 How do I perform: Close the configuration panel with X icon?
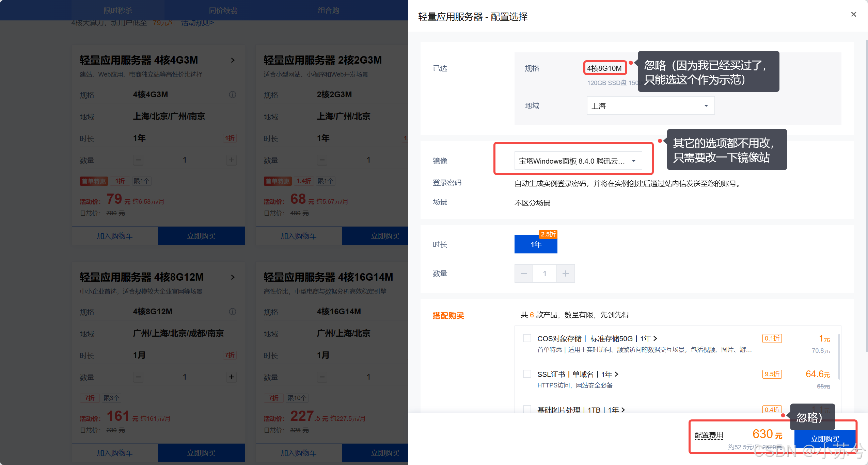click(x=853, y=14)
